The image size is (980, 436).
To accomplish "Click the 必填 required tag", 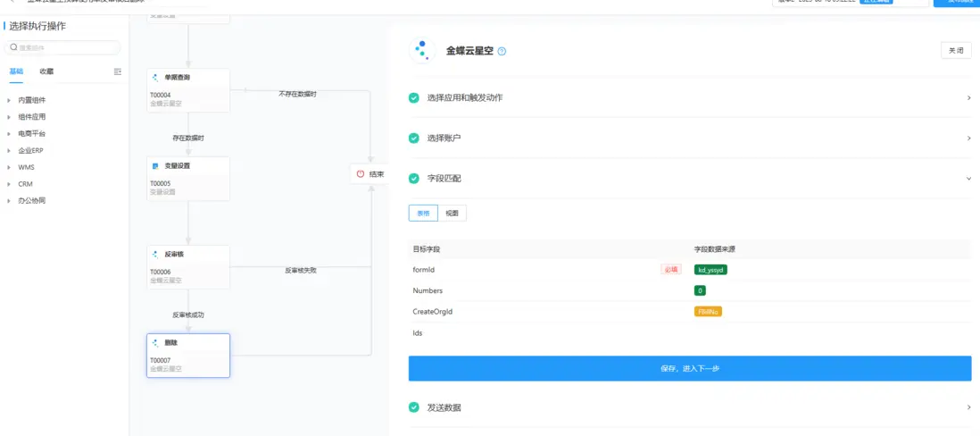I will click(x=670, y=270).
